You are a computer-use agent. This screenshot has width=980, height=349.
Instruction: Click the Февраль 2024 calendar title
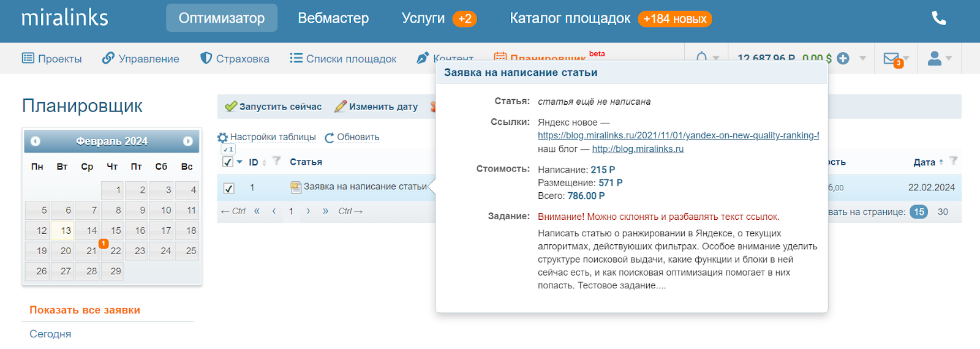click(111, 141)
